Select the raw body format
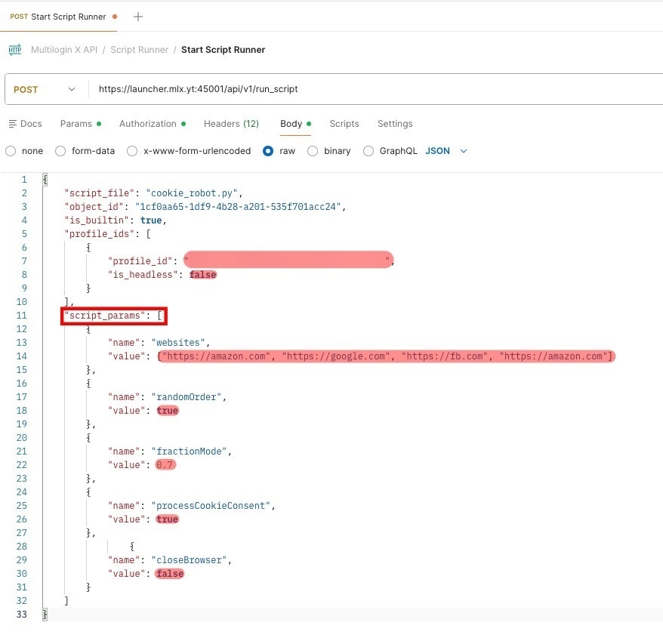 coord(279,151)
